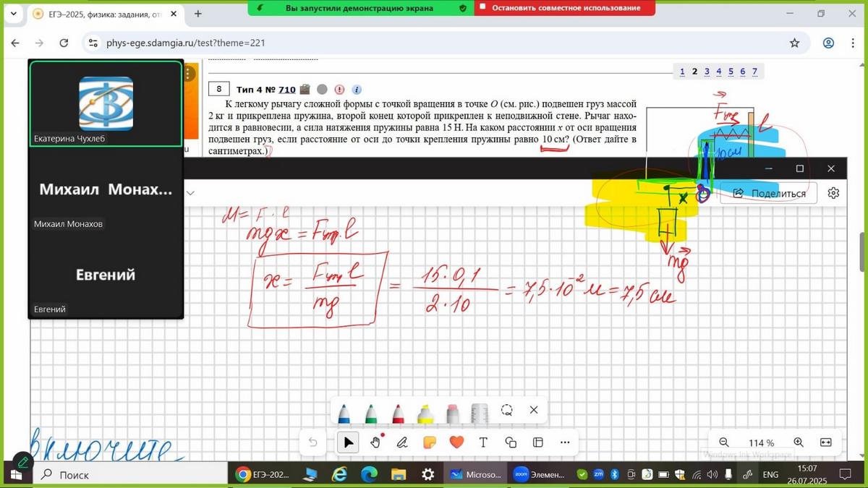The height and width of the screenshot is (488, 868).
Task: Go to page 3 in pagination
Action: pos(707,71)
